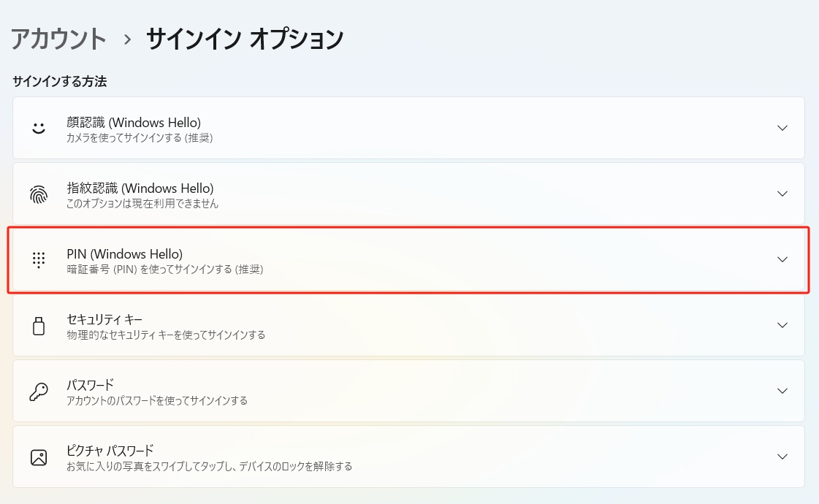Click the password key icon
This screenshot has width=819, height=504.
point(39,392)
